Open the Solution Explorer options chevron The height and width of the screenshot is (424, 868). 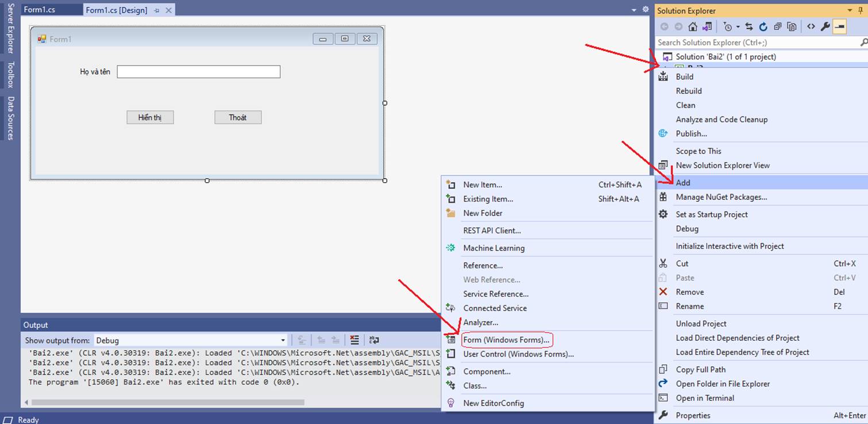click(x=849, y=10)
